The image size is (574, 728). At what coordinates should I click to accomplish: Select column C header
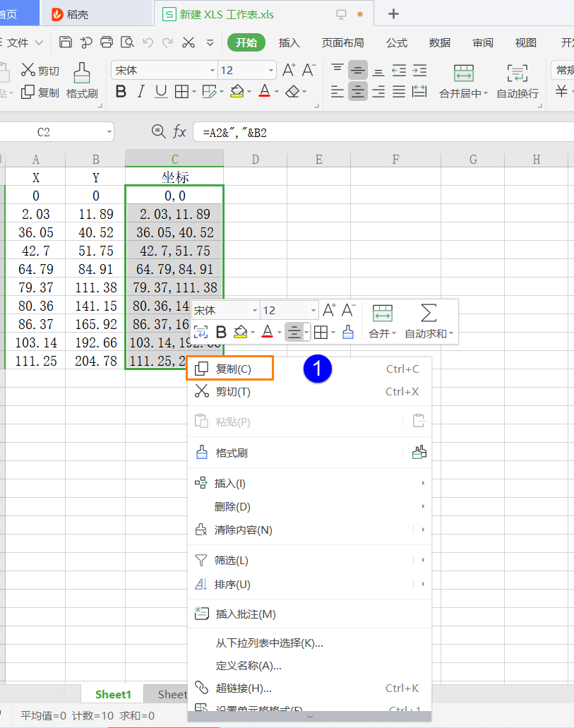pyautogui.click(x=174, y=159)
